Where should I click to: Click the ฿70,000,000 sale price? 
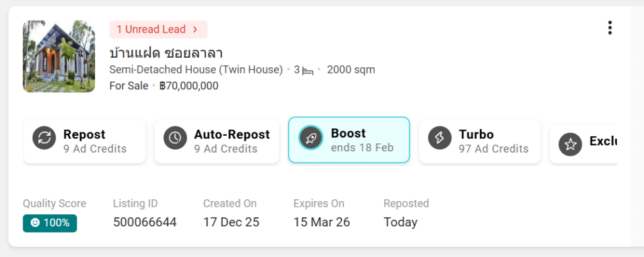[189, 86]
